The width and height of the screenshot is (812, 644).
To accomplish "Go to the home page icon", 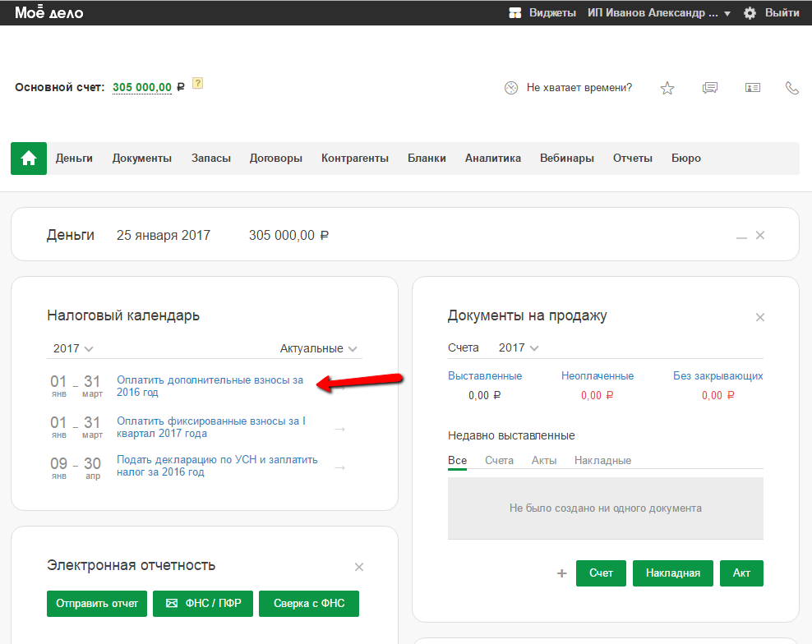I will [29, 159].
